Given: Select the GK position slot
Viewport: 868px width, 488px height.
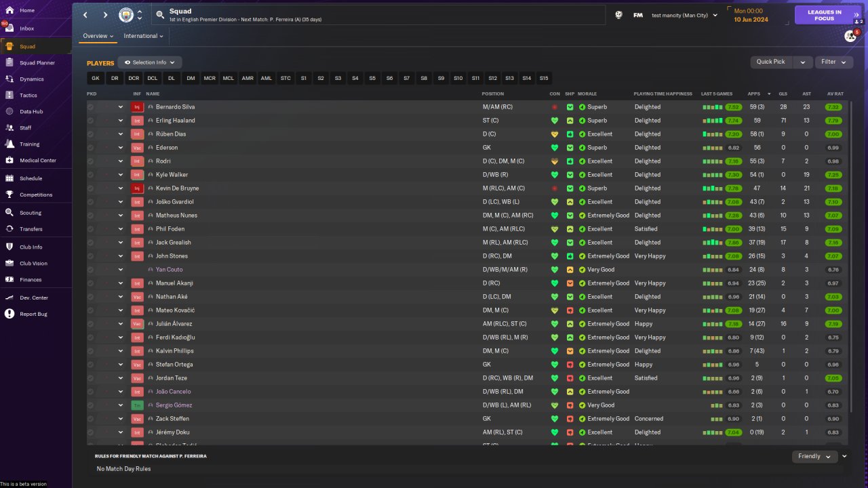Looking at the screenshot, I should point(96,79).
